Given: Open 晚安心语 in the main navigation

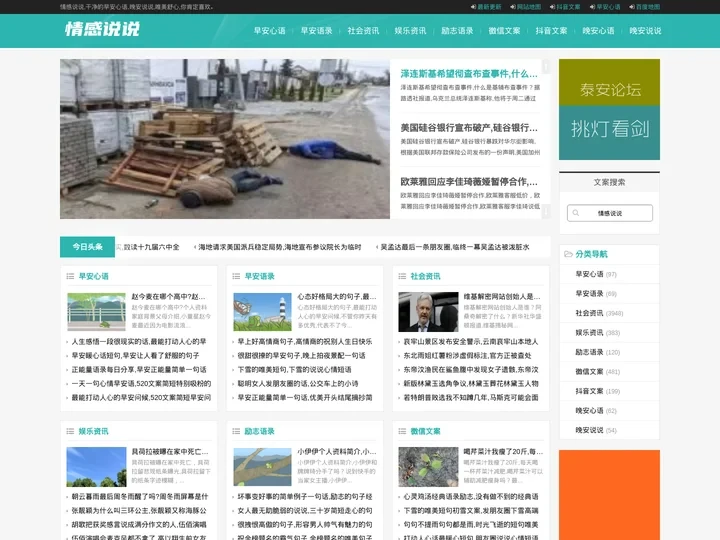Looking at the screenshot, I should (598, 31).
